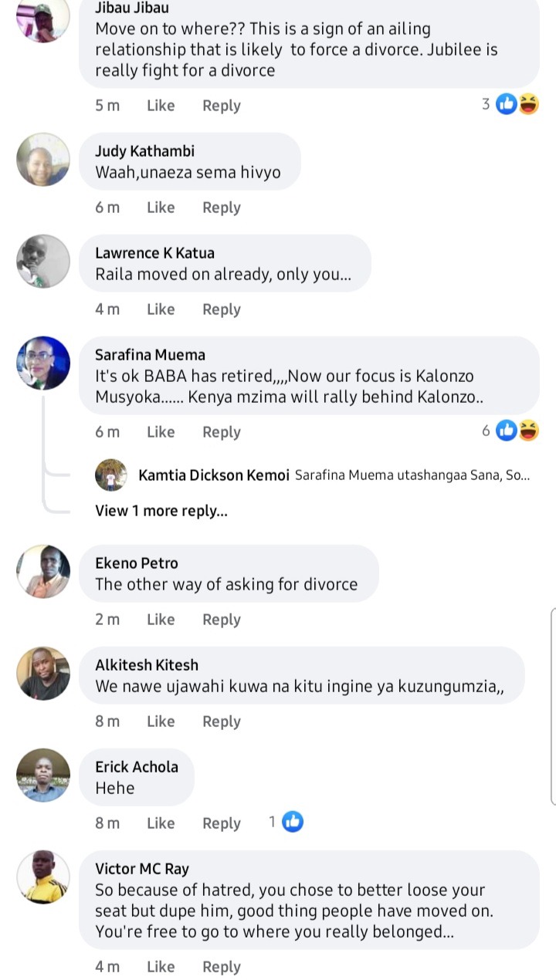Click reaction icons on Sarafina Muema's comment
The width and height of the screenshot is (556, 980).
pos(517,431)
